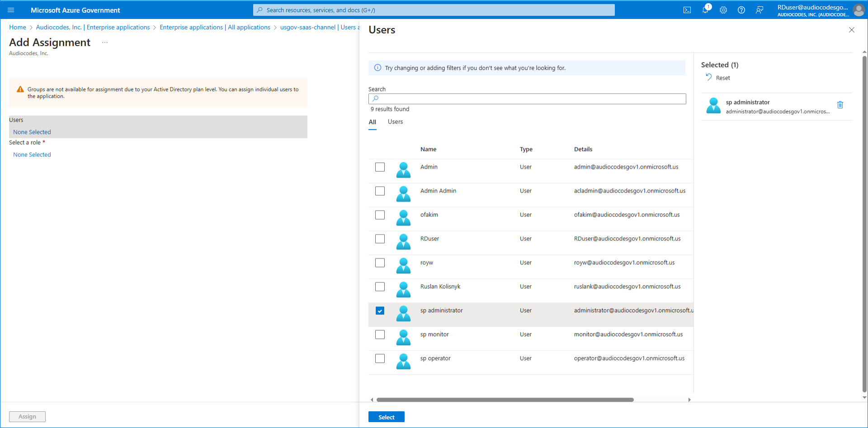The height and width of the screenshot is (428, 868).
Task: Click the Reset selection icon
Action: click(709, 77)
